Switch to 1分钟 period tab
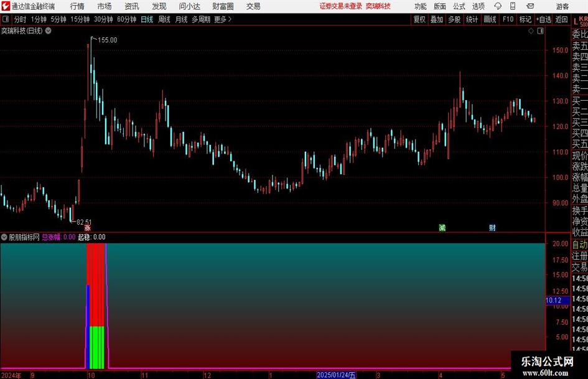The width and height of the screenshot is (588, 379). 39,19
